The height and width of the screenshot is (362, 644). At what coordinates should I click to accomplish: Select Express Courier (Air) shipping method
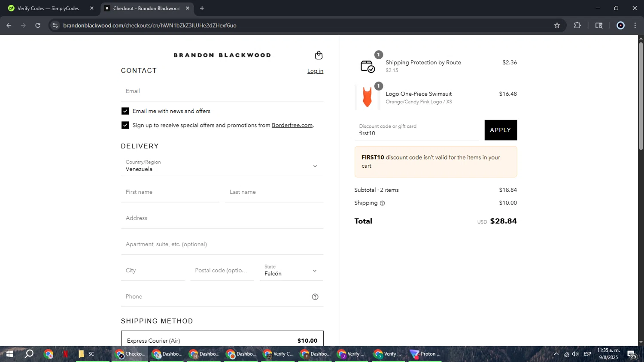222,340
